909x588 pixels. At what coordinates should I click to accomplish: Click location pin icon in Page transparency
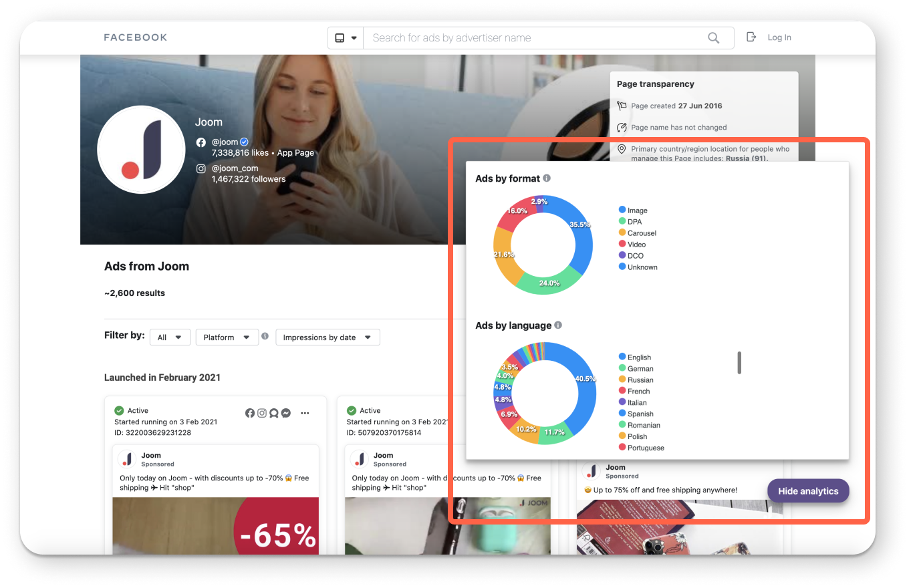622,149
